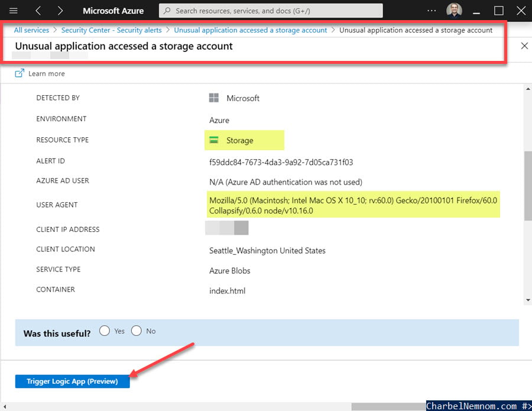Select the Mozilla/5.0 user agent string
The height and width of the screenshot is (411, 532).
point(353,205)
